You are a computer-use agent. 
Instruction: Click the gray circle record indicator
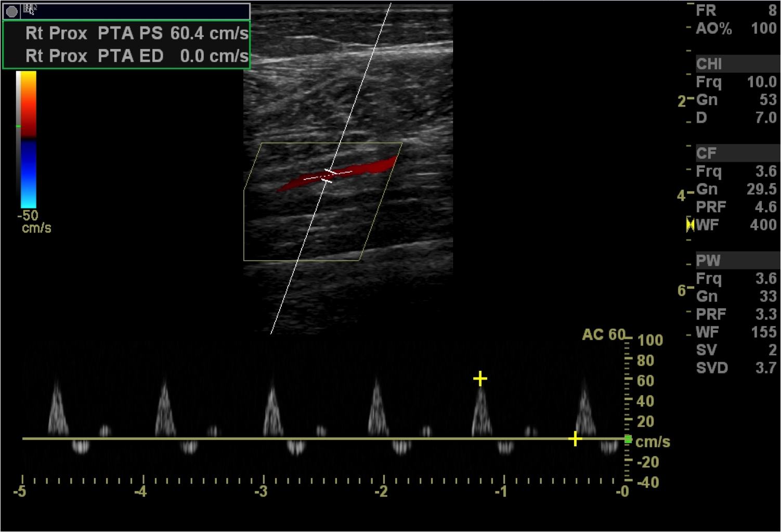11,11
